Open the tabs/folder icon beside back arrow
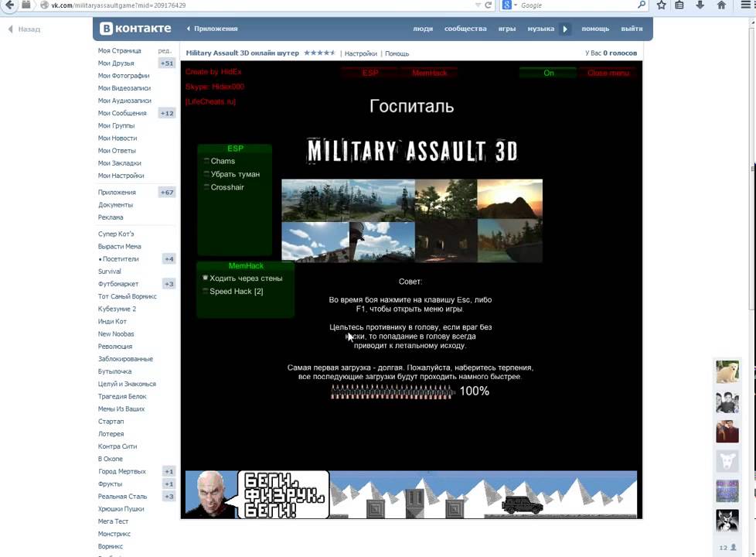Screen dimensions: 756x557 click(26, 5)
